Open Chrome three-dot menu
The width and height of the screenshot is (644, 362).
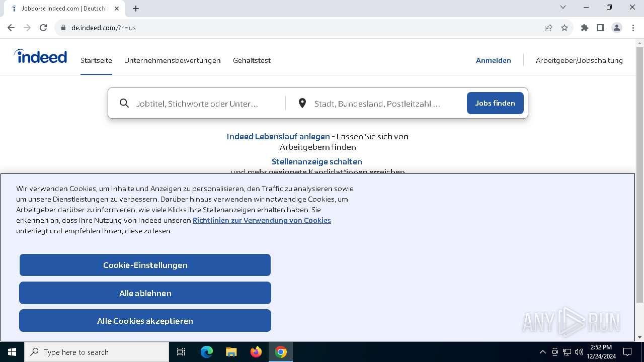pyautogui.click(x=633, y=28)
